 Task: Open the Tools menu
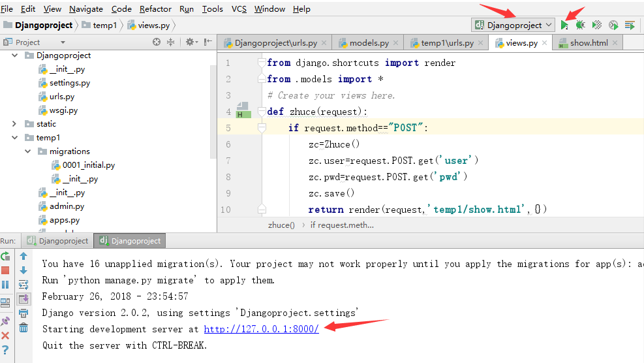tap(212, 8)
